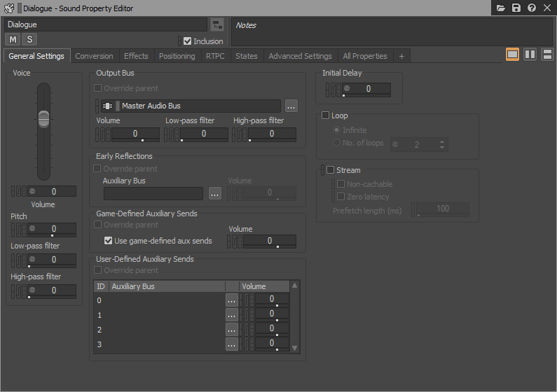This screenshot has height=392, width=557.
Task: Open the Effects tab
Action: click(136, 56)
